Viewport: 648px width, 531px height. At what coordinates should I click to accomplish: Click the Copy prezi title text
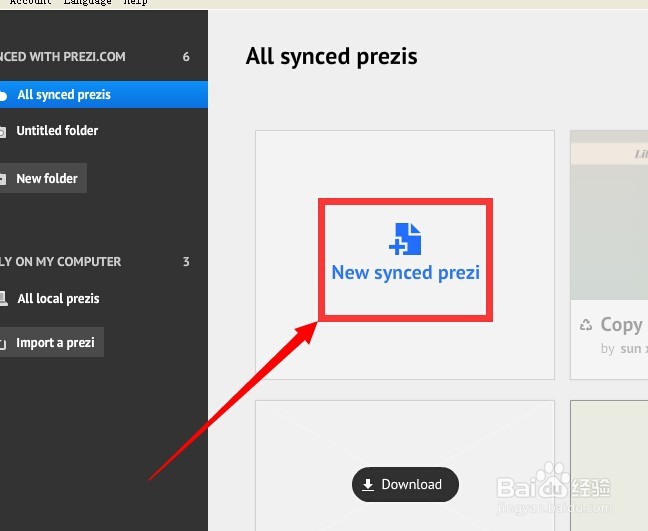point(622,325)
